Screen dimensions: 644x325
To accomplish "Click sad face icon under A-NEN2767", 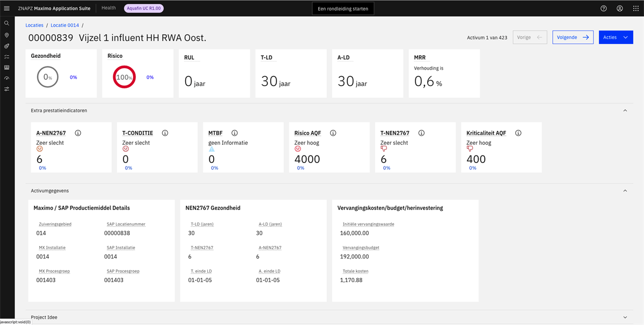I will pyautogui.click(x=40, y=149).
